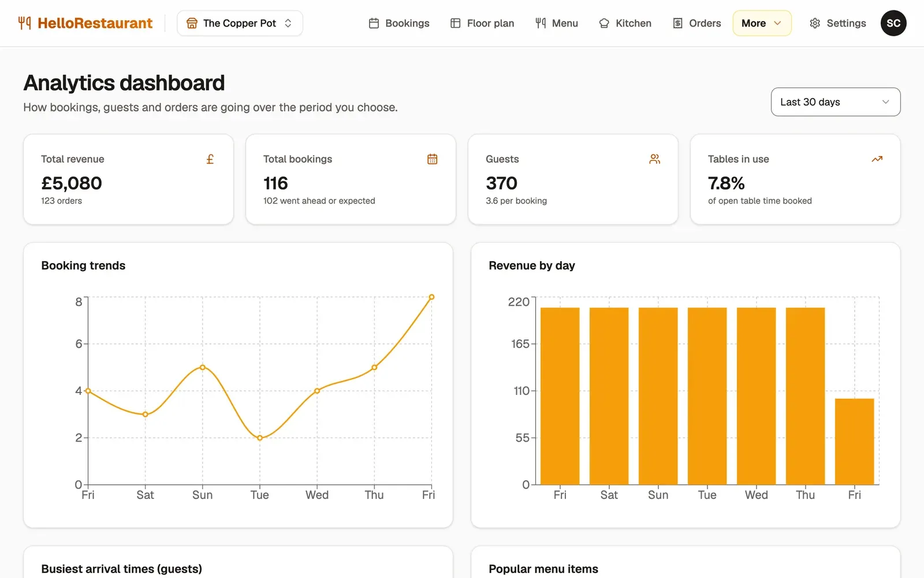
Task: Navigate to the Menu page
Action: point(557,23)
